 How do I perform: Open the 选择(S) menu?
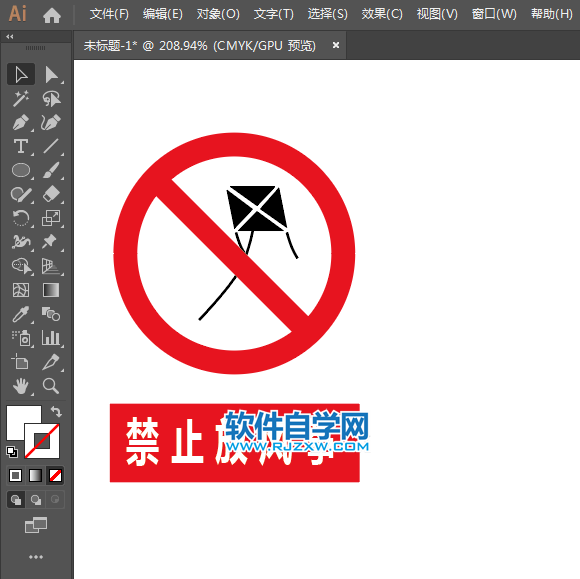click(x=328, y=14)
